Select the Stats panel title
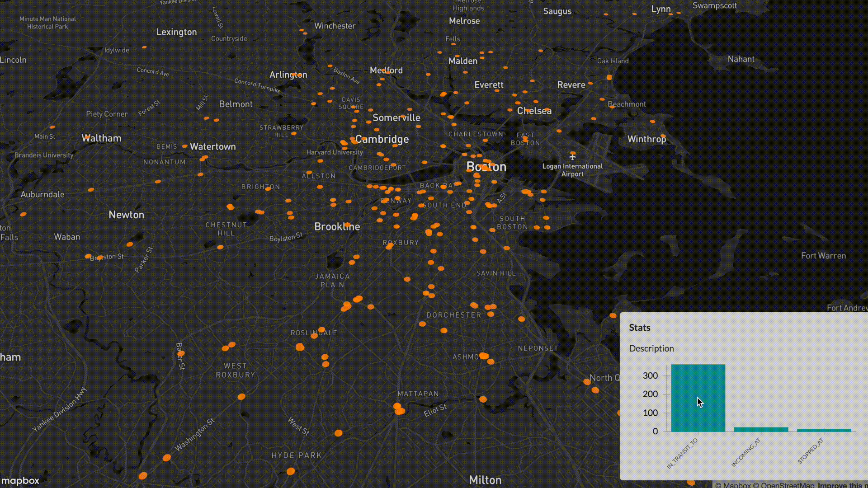Screen dimensions: 868x488 point(639,328)
